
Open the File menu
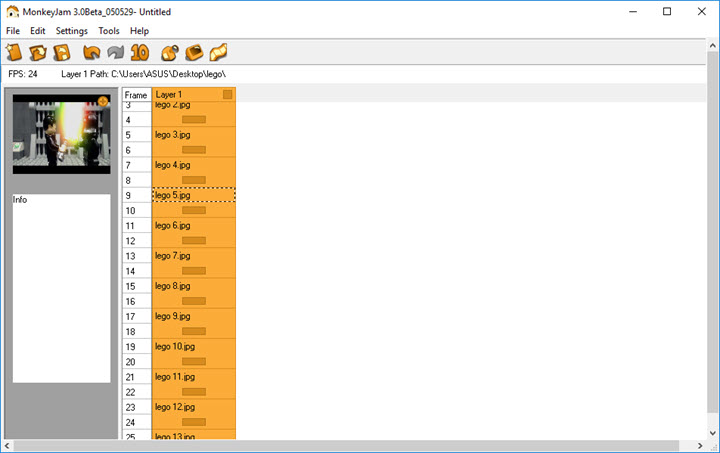click(x=13, y=31)
